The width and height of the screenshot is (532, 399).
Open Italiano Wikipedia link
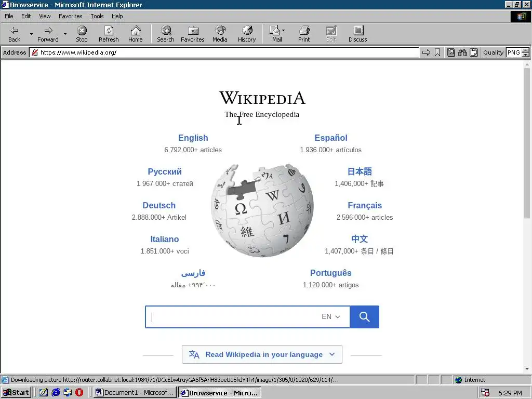(165, 239)
